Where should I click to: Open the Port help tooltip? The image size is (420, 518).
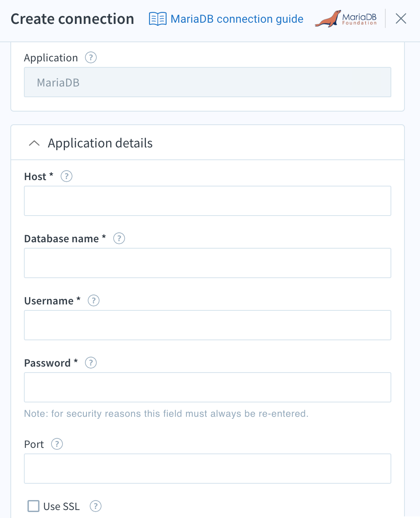coord(57,444)
